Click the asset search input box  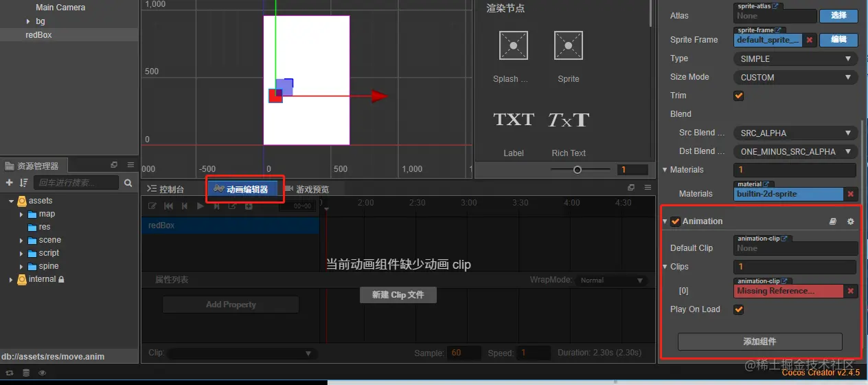(77, 183)
